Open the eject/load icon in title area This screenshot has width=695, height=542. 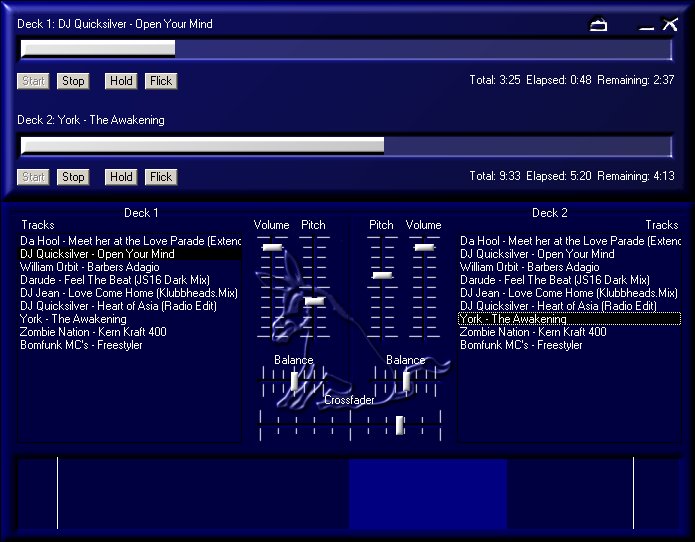[598, 24]
